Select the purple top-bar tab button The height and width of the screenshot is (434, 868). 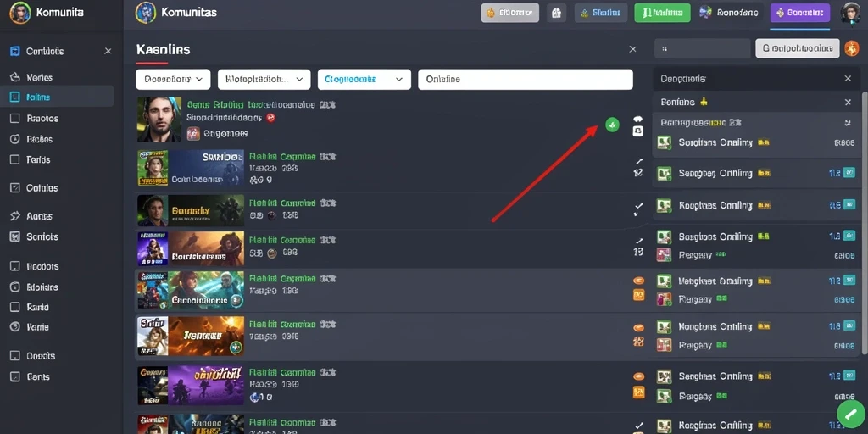[x=800, y=13]
